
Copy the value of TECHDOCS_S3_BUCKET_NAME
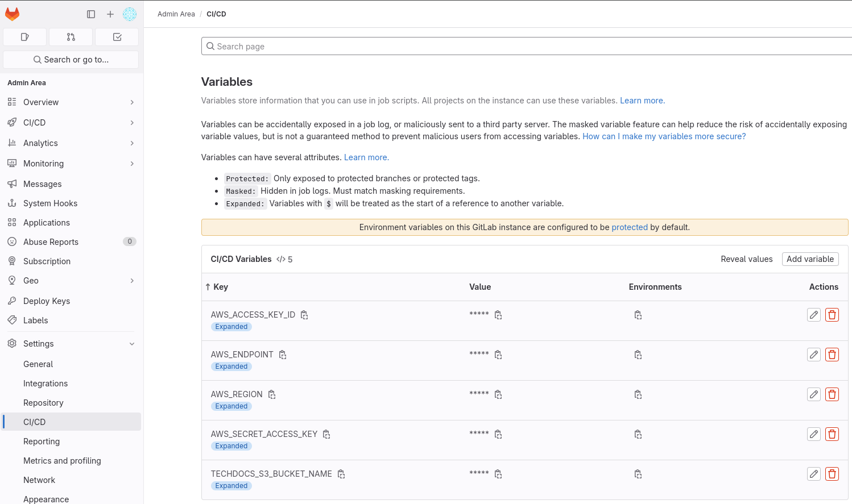498,474
